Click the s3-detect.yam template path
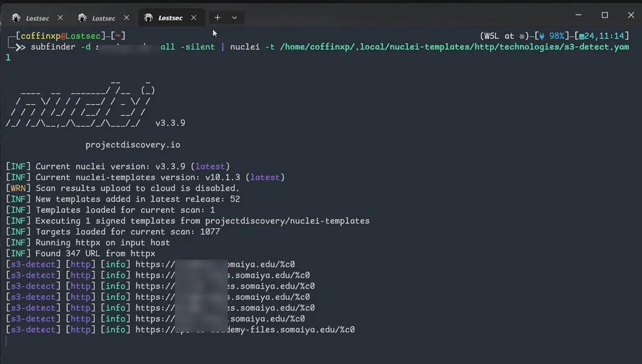This screenshot has width=642, height=364. point(455,47)
